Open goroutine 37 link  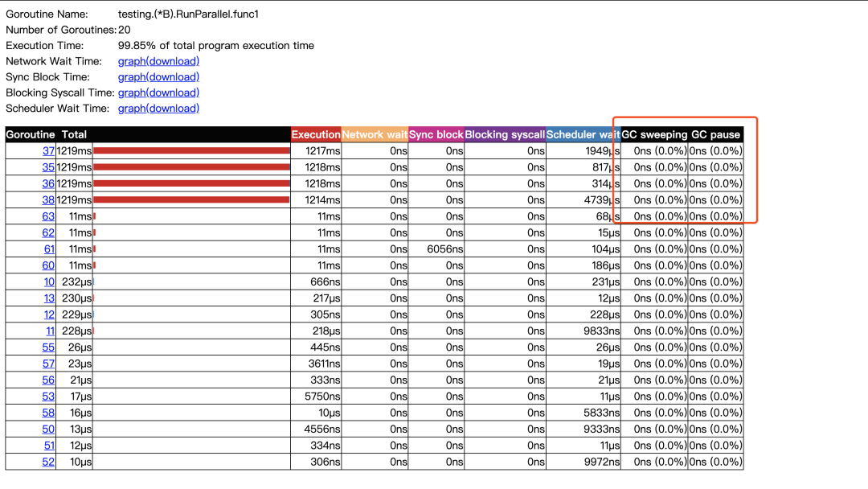point(49,150)
